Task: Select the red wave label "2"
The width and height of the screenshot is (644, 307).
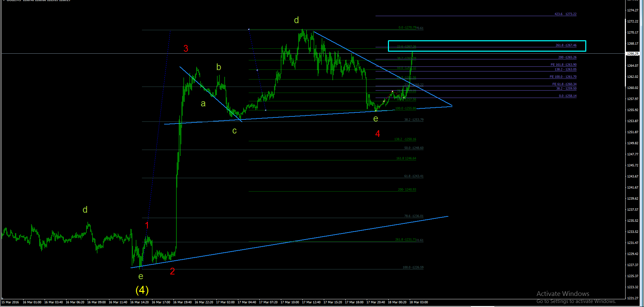Action: coord(172,271)
